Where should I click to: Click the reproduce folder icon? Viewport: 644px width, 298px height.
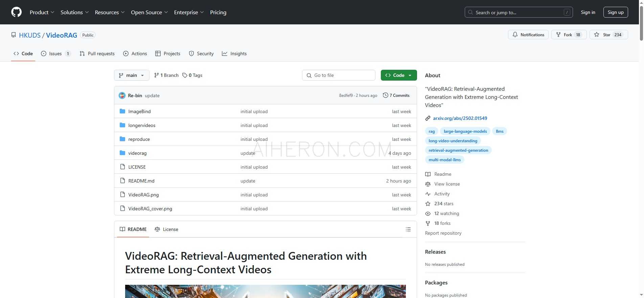122,139
